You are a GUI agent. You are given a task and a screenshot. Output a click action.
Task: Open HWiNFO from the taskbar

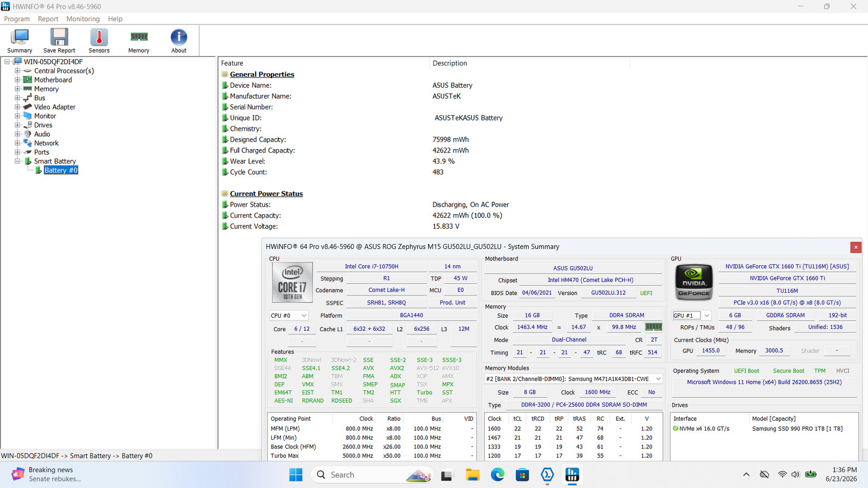point(572,475)
